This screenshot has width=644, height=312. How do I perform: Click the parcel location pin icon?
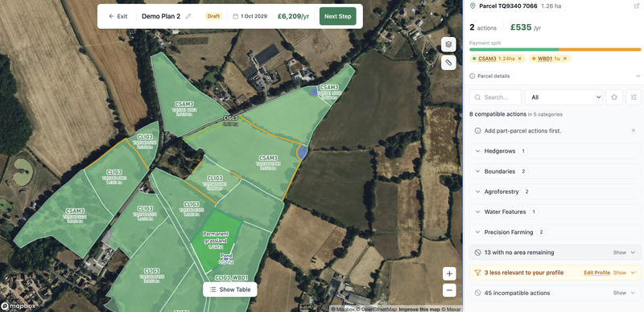tap(473, 6)
